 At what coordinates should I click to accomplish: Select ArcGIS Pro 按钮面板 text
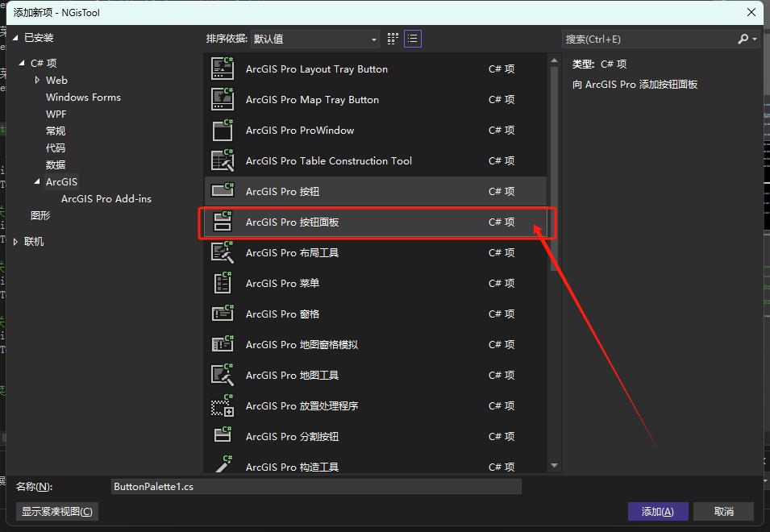(292, 222)
